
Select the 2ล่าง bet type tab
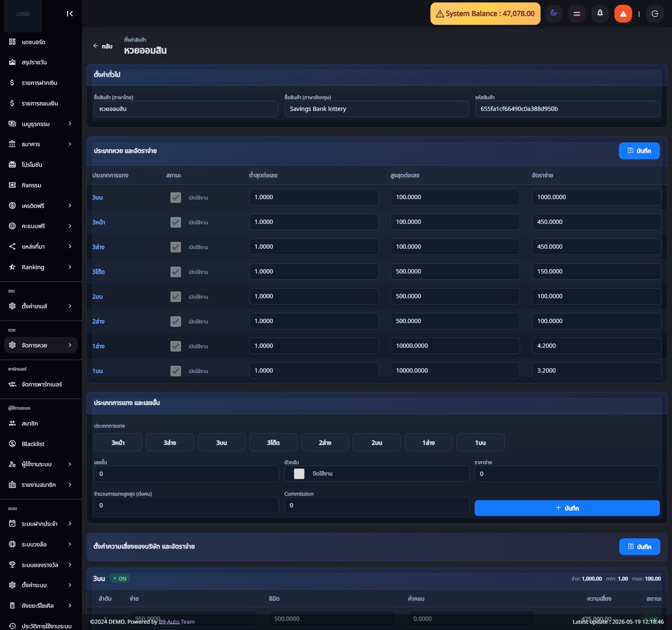click(325, 443)
